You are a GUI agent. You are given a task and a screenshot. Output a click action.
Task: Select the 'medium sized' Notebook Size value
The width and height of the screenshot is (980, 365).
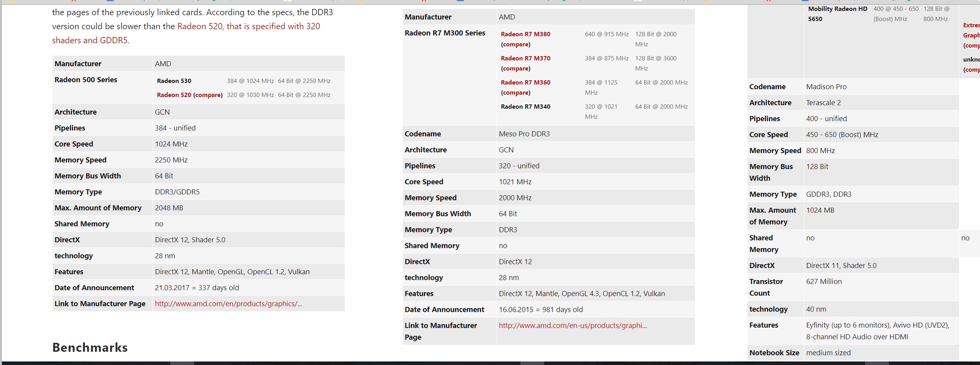(828, 353)
